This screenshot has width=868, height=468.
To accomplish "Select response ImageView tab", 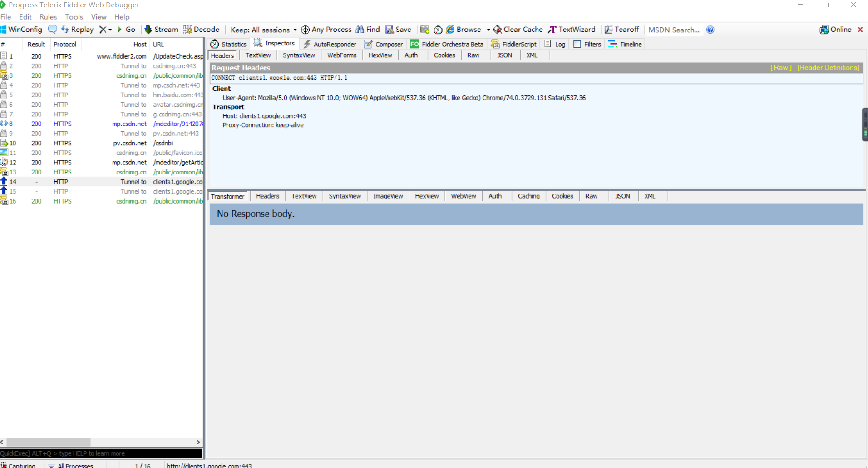I will point(388,196).
